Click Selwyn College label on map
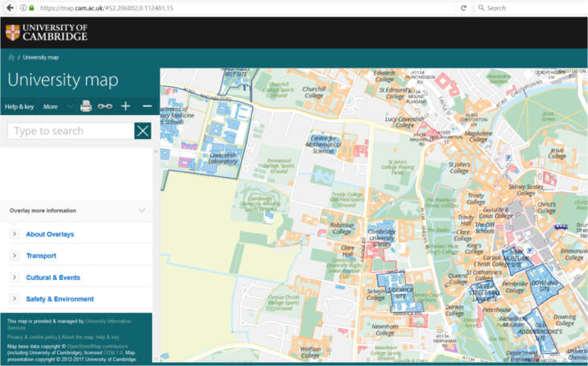This screenshot has width=588, height=366. coord(375,294)
